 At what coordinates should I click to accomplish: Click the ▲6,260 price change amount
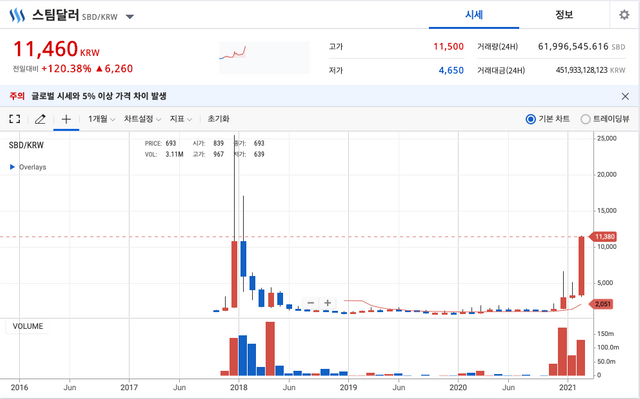click(114, 69)
